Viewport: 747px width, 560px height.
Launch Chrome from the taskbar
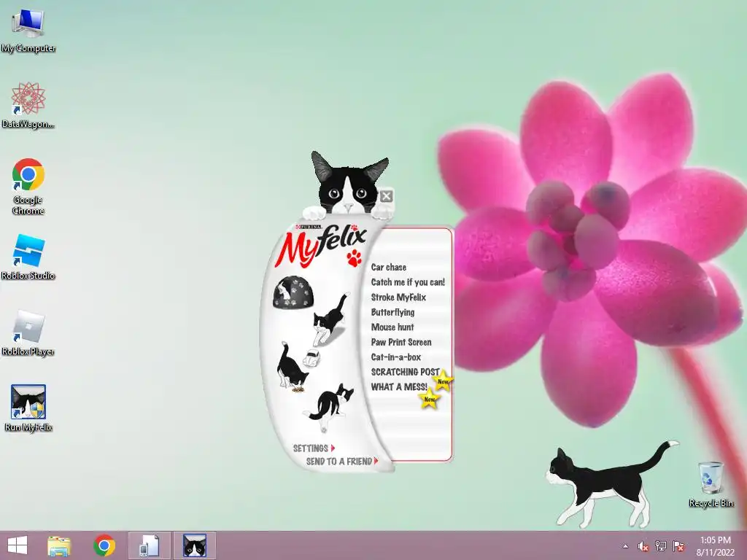[x=104, y=545]
